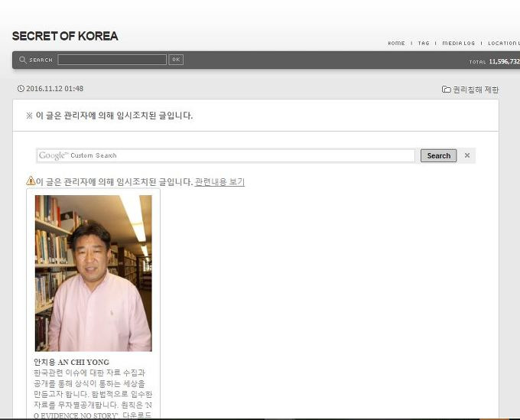Click the magnifier search icon in the dark bar
520x420 pixels.
click(x=22, y=60)
